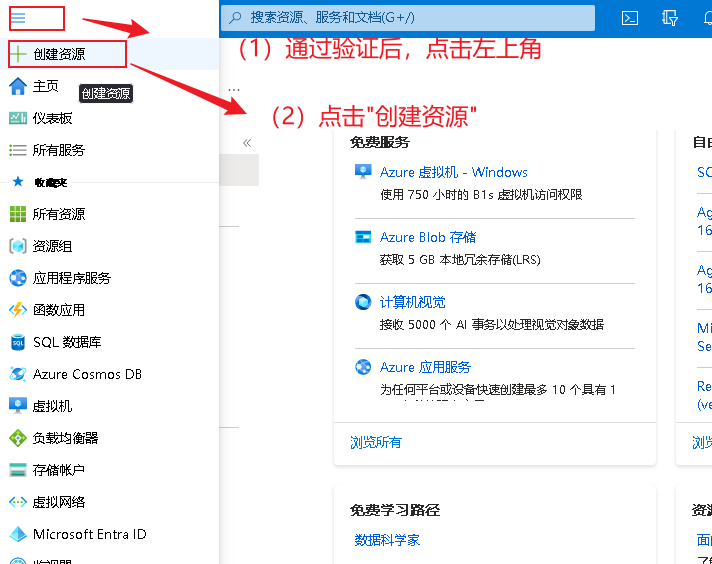712x564 pixels.
Task: Click the Microsoft Entra ID pyramid icon
Action: coord(18,534)
